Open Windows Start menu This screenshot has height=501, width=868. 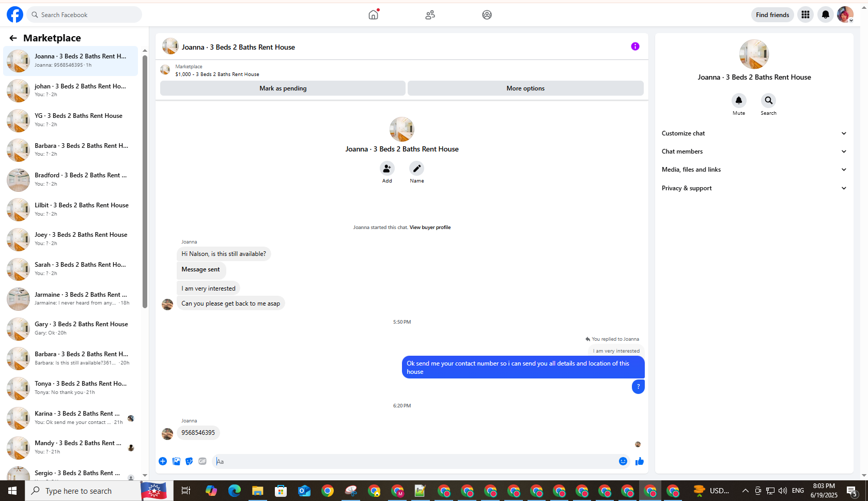(x=12, y=491)
